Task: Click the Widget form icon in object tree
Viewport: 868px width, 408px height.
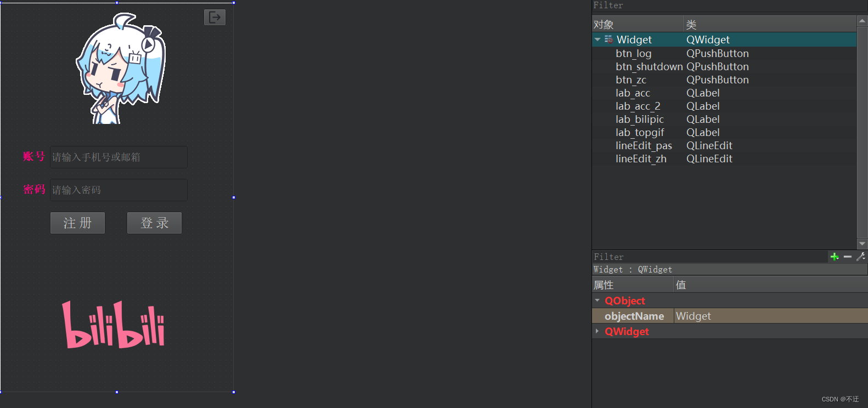Action: (x=608, y=39)
